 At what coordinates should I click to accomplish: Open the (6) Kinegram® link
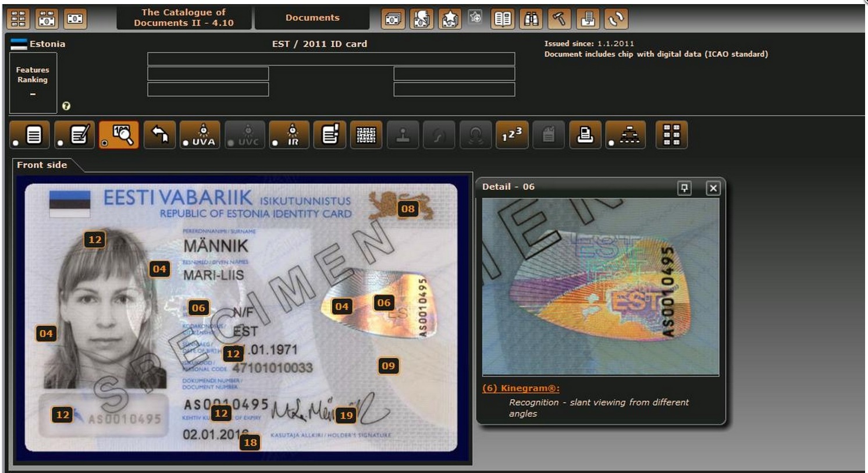point(521,388)
